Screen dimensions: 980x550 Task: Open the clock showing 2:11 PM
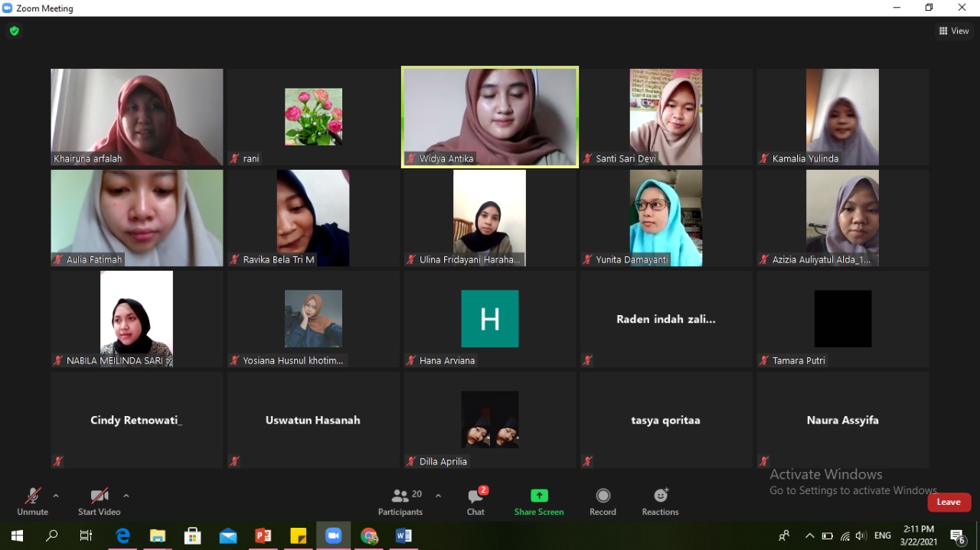tap(919, 535)
